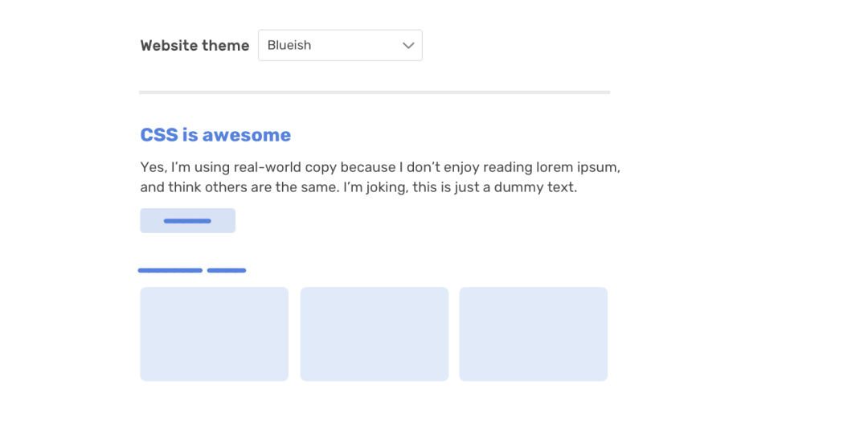Viewport: 868px width, 426px height.
Task: Click the CSS is awesome heading
Action: tap(215, 134)
